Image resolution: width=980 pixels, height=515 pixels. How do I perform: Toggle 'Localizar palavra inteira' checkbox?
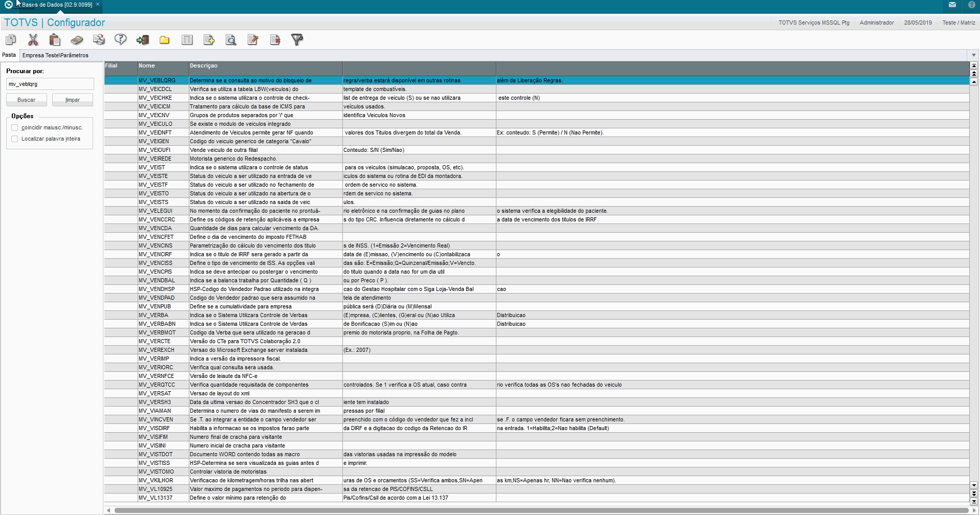14,139
